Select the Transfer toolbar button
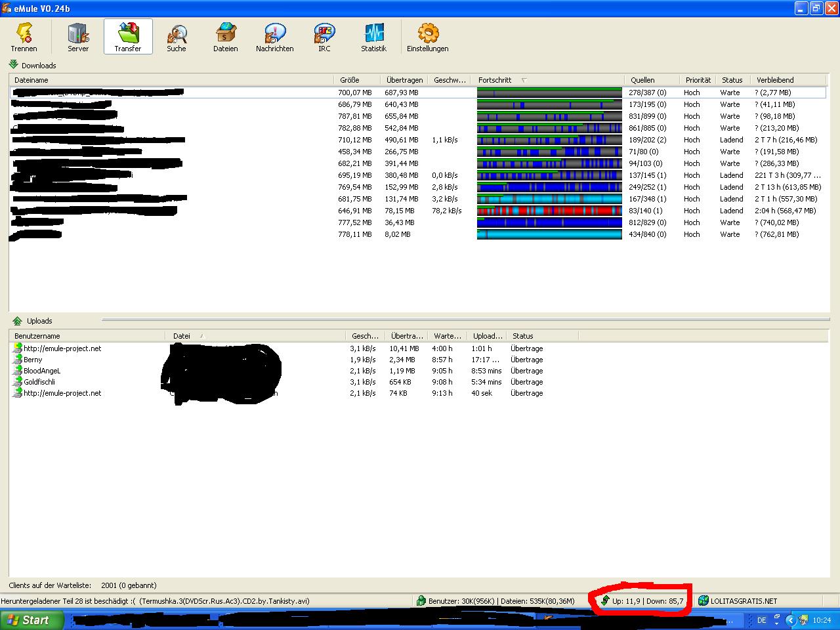840x630 pixels. pyautogui.click(x=128, y=37)
